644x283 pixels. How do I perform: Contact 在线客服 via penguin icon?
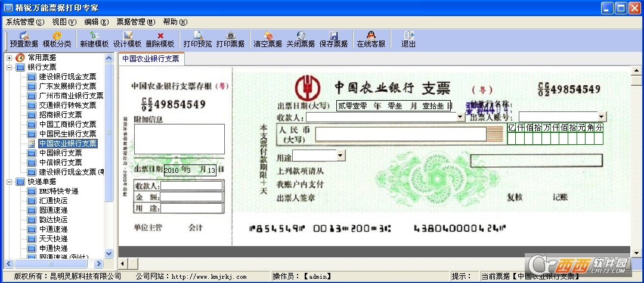[x=371, y=40]
